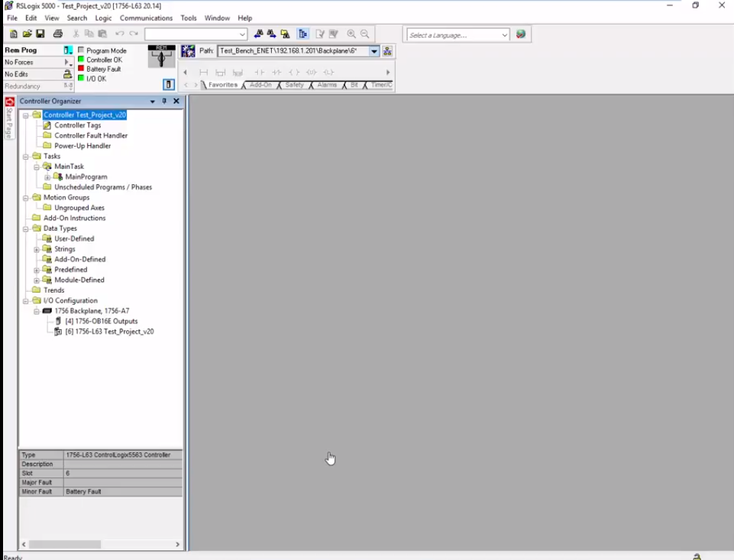734x560 pixels.
Task: Click the Zoom Out magnifier icon
Action: 365,34
